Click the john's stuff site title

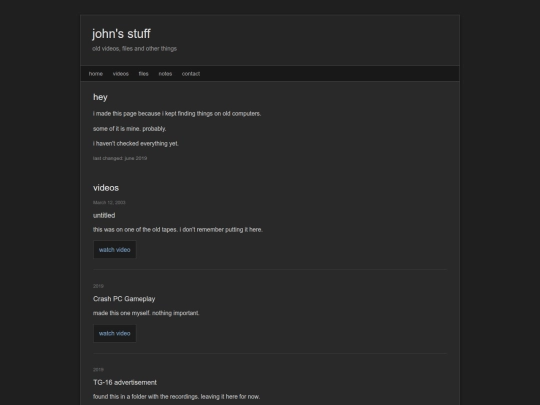click(121, 34)
